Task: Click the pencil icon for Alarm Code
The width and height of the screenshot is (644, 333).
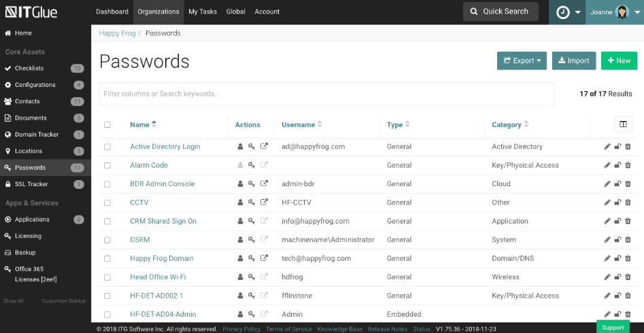Action: point(607,165)
